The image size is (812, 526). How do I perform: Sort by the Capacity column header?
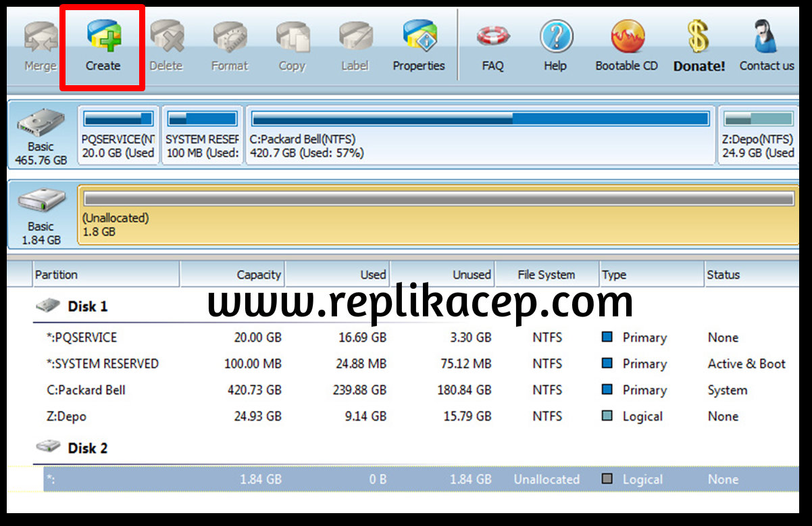click(x=232, y=274)
